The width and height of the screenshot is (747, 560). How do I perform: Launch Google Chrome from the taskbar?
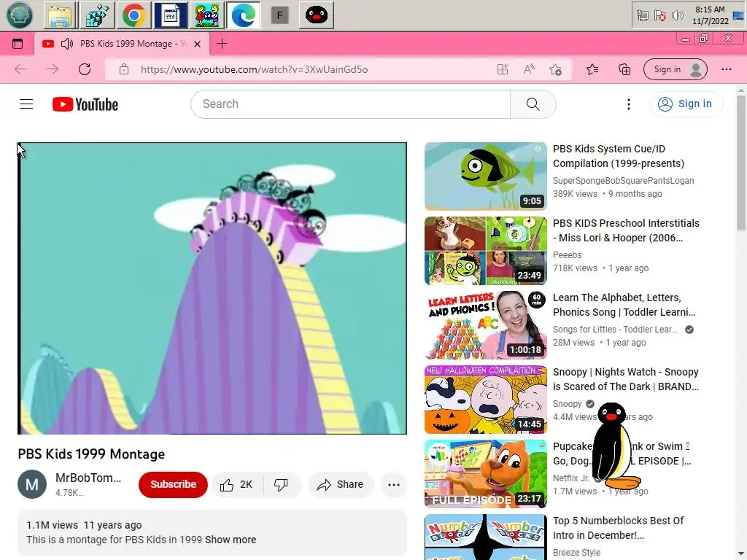[134, 15]
